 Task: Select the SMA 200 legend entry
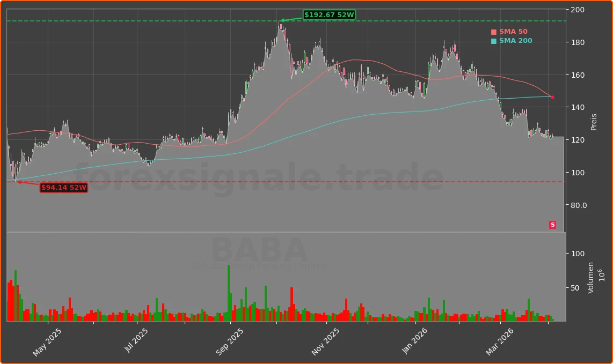click(512, 41)
